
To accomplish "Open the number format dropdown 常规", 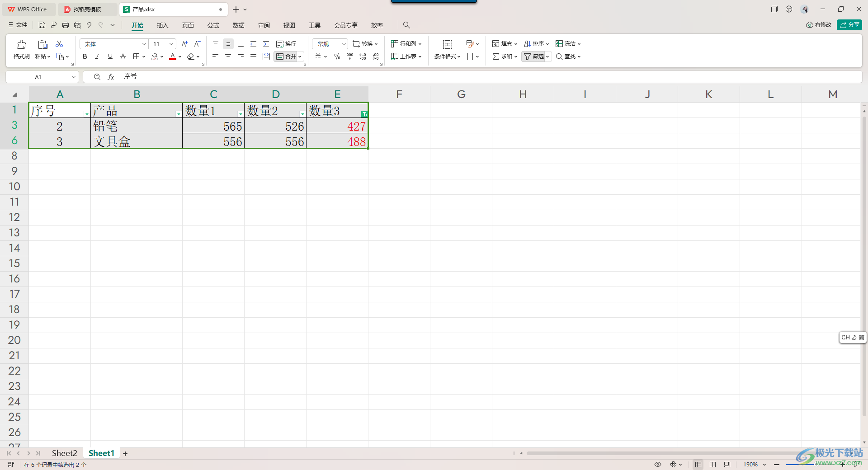I will [344, 44].
